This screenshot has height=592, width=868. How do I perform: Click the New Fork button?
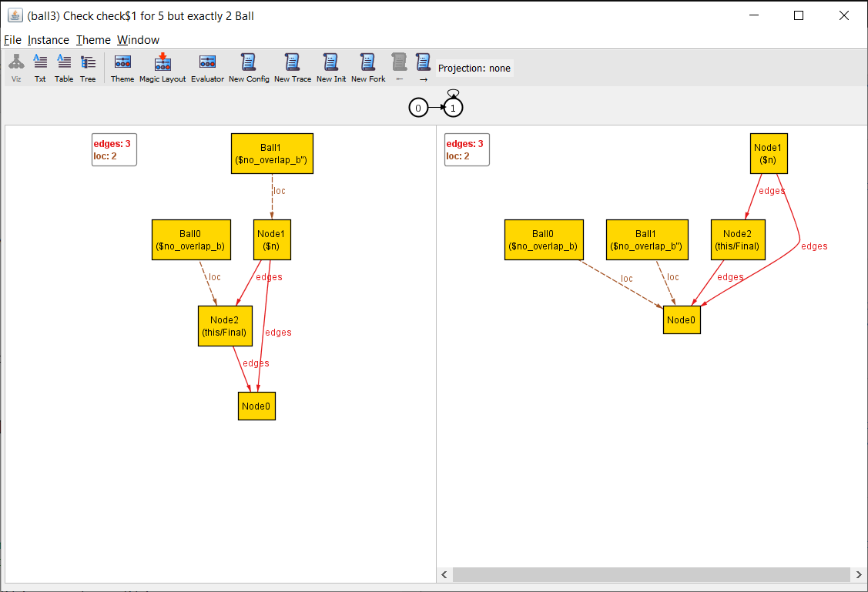click(368, 68)
